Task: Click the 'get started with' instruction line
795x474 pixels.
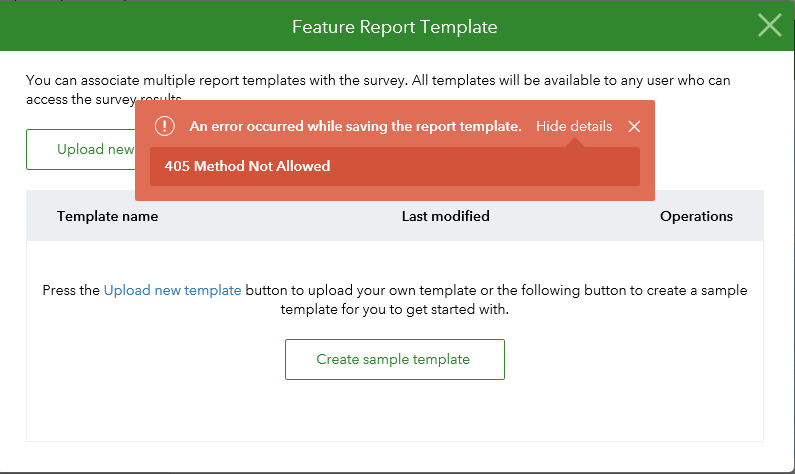Action: [394, 310]
